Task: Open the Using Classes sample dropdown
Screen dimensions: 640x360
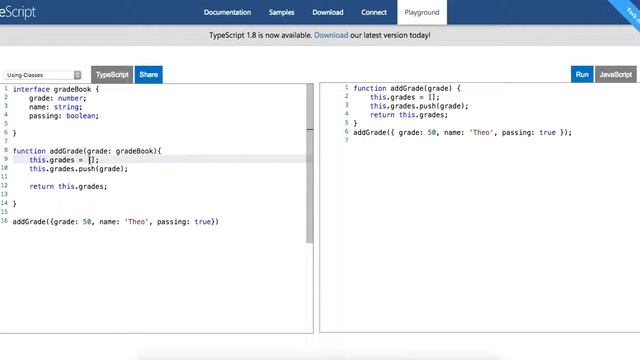Action: coord(42,75)
